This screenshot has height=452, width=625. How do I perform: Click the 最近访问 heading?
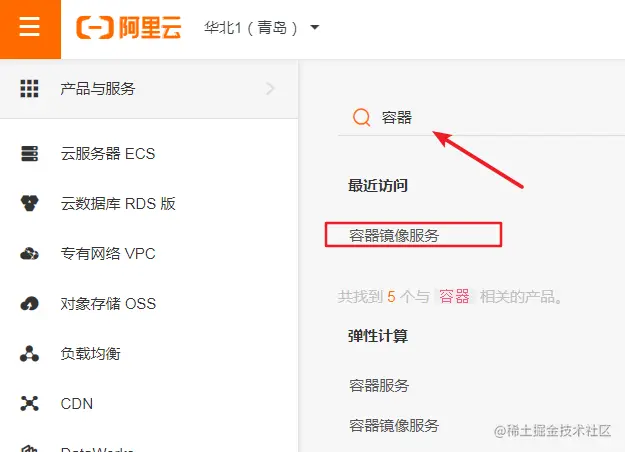(378, 186)
